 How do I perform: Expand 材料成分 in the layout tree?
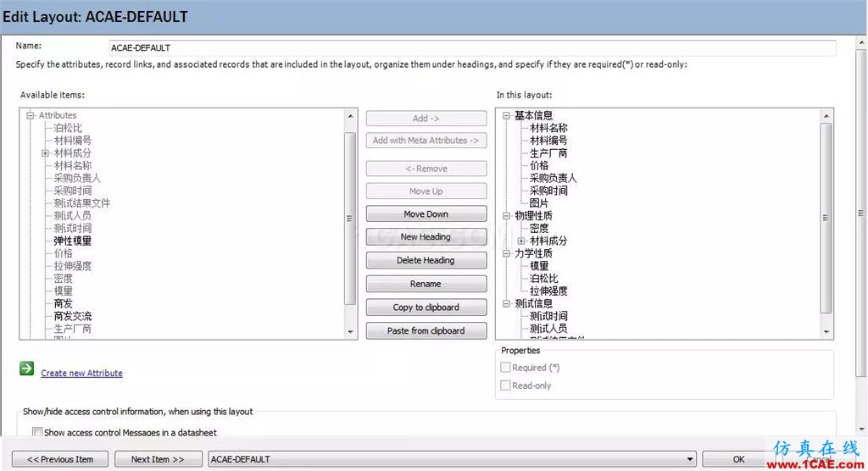point(521,241)
